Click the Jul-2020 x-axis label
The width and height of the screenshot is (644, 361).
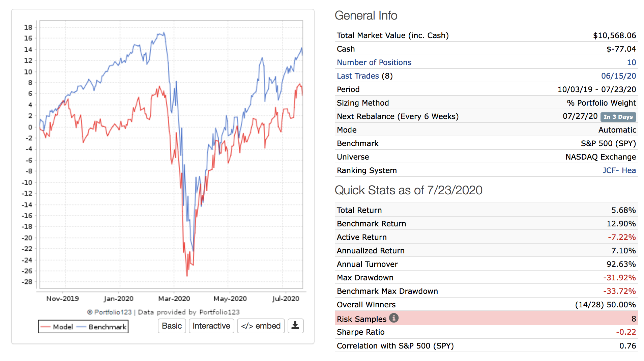point(286,299)
